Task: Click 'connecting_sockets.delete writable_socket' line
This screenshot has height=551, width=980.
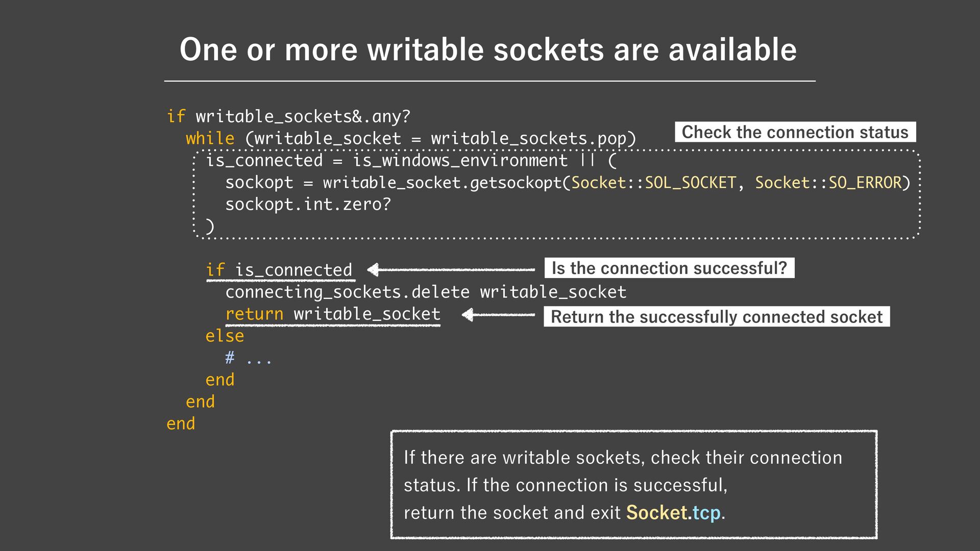Action: 425,292
